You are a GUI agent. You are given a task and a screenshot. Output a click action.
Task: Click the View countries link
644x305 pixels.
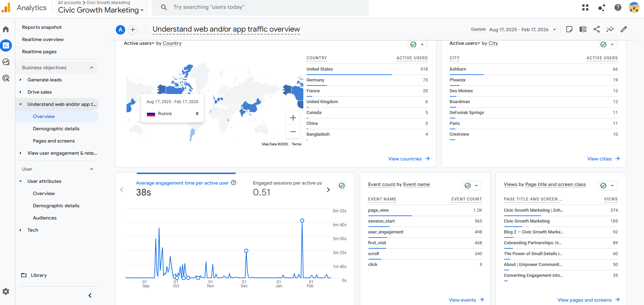click(x=409, y=159)
